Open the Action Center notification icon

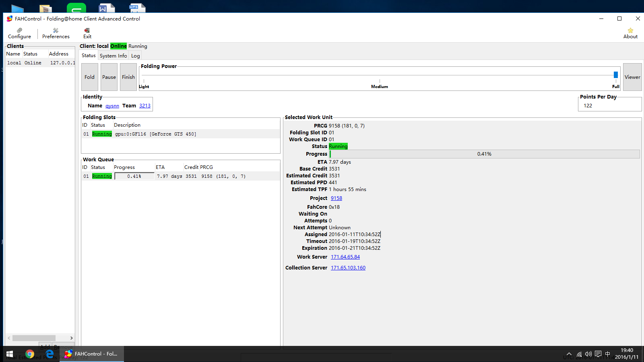[598, 354]
